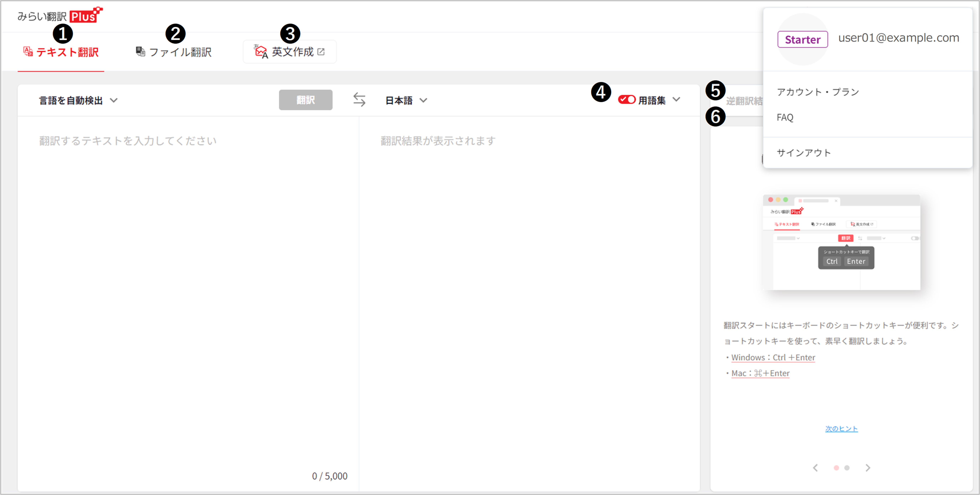Click the みらい翻訳 Plus logo
The image size is (980, 495).
tap(60, 15)
